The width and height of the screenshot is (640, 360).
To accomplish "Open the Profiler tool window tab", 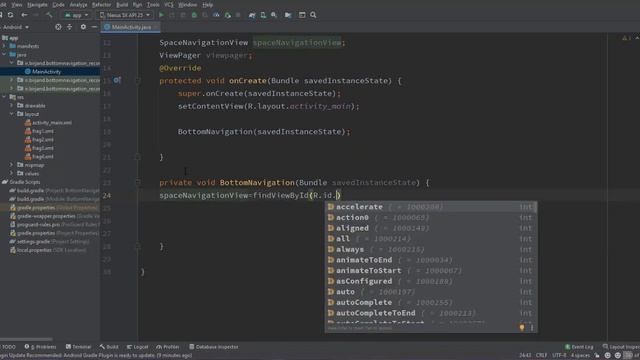I will (x=168, y=347).
